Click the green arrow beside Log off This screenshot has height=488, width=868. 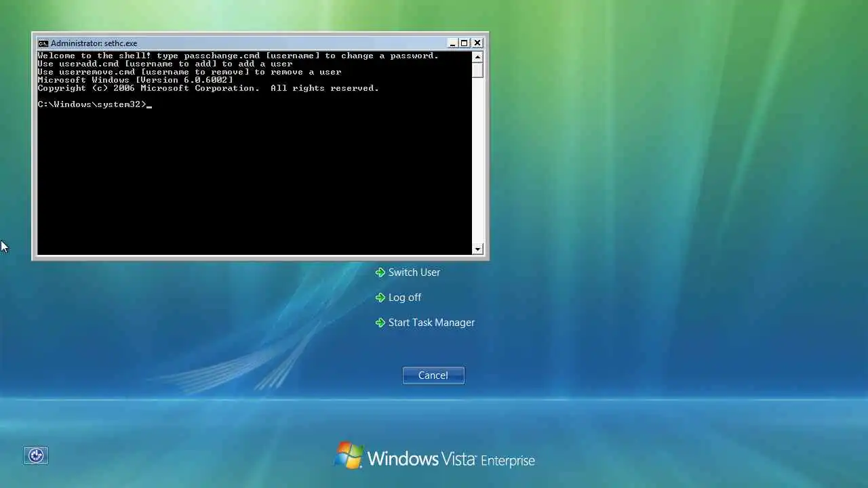(x=380, y=298)
